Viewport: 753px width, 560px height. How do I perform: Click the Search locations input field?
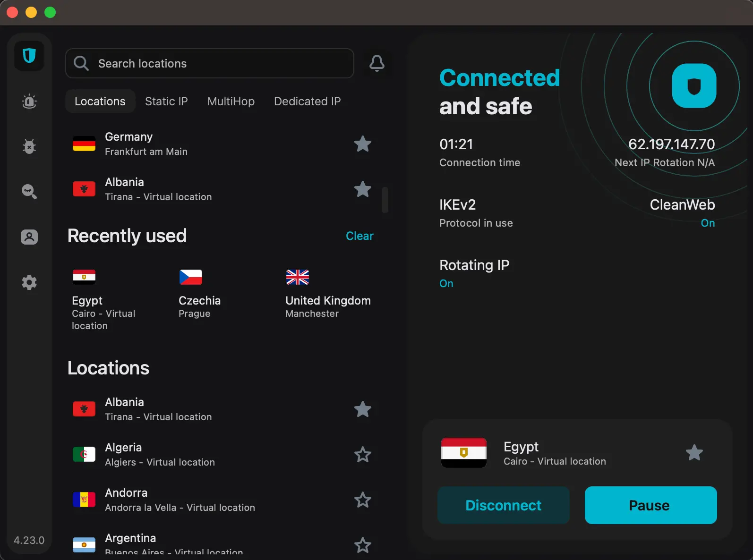(210, 63)
